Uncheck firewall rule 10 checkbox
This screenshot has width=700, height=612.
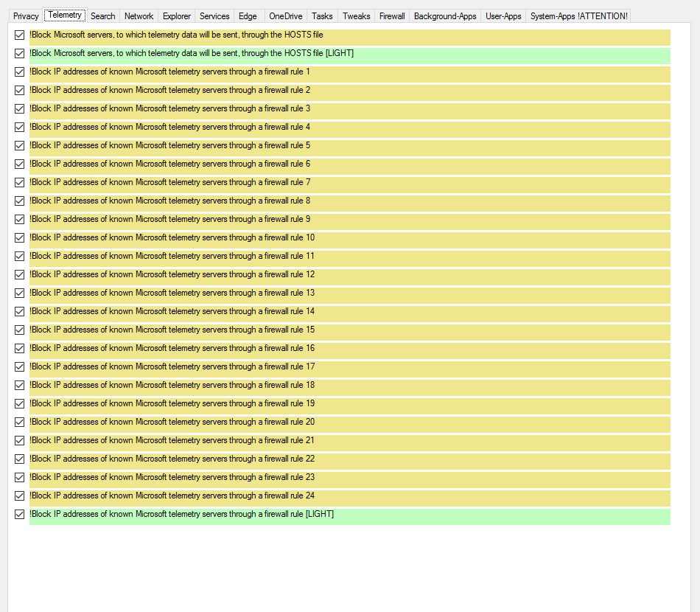pos(19,237)
